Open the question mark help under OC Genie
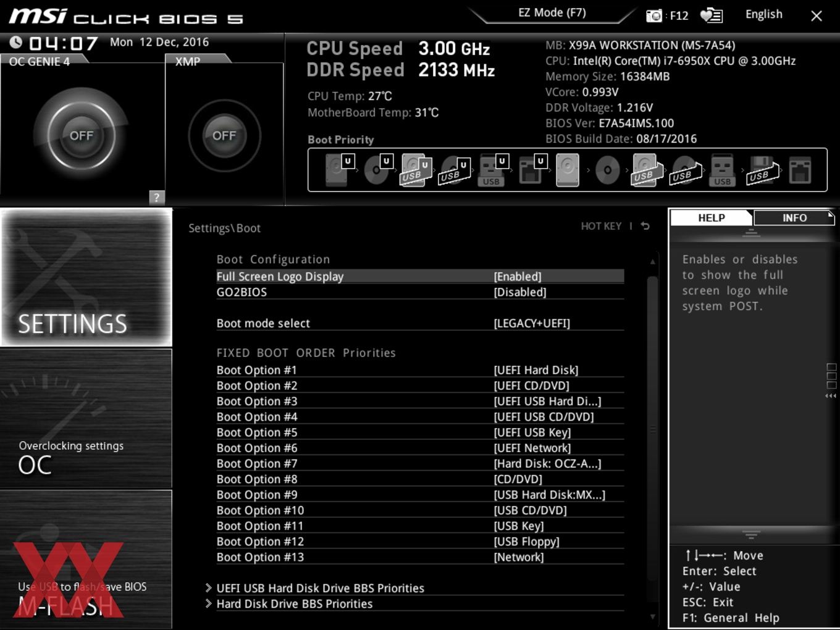This screenshot has height=630, width=840. point(156,197)
